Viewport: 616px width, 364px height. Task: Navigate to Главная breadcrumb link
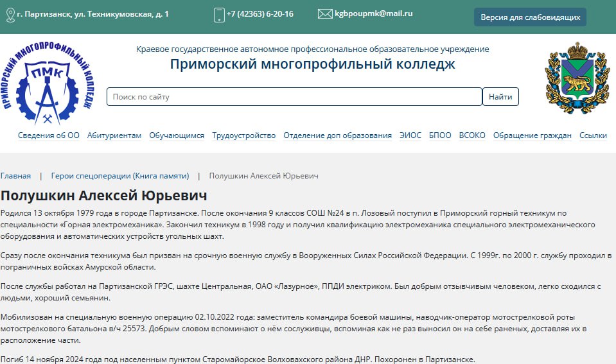[x=15, y=176]
